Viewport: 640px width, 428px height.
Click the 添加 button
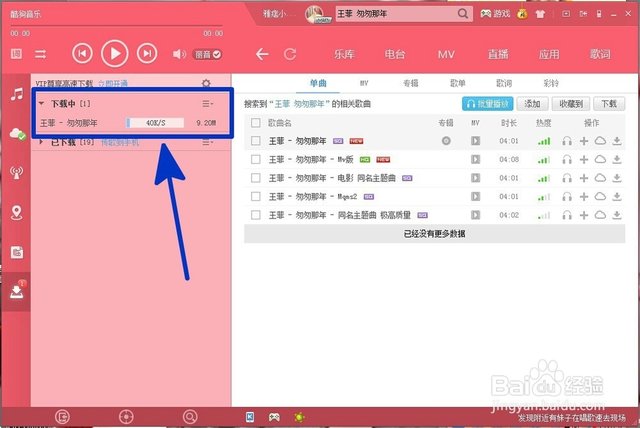click(x=532, y=104)
